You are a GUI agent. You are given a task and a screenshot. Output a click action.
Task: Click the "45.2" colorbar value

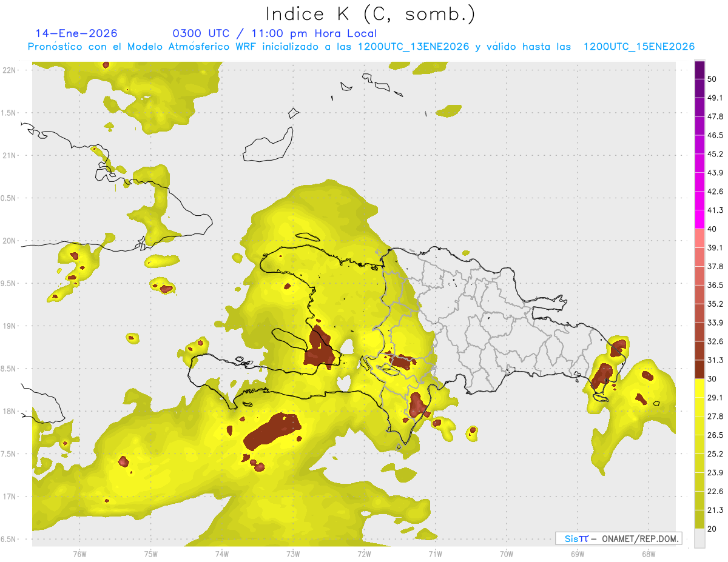(x=715, y=154)
